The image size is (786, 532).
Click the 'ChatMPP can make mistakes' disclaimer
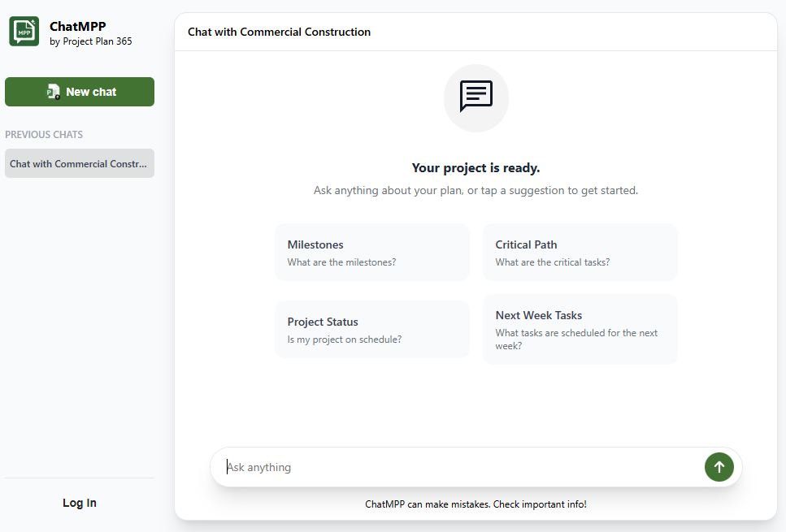point(476,504)
